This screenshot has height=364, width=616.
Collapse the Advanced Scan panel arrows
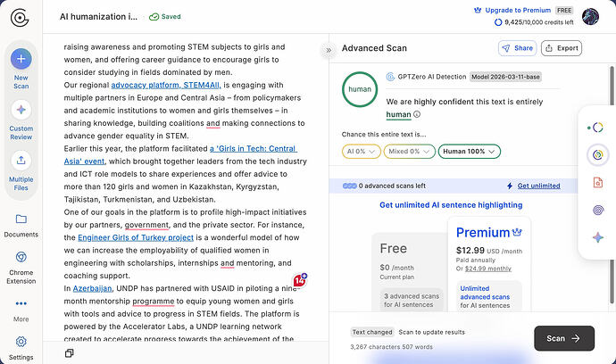[329, 50]
